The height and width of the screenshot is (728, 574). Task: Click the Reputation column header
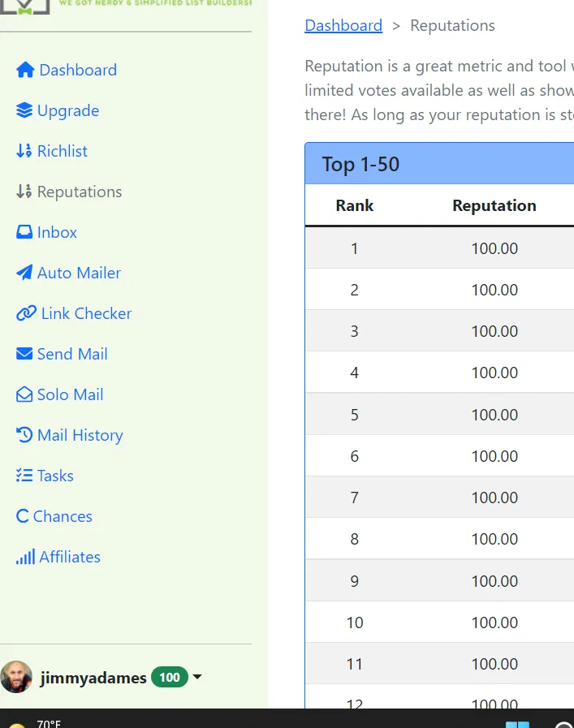(x=494, y=205)
